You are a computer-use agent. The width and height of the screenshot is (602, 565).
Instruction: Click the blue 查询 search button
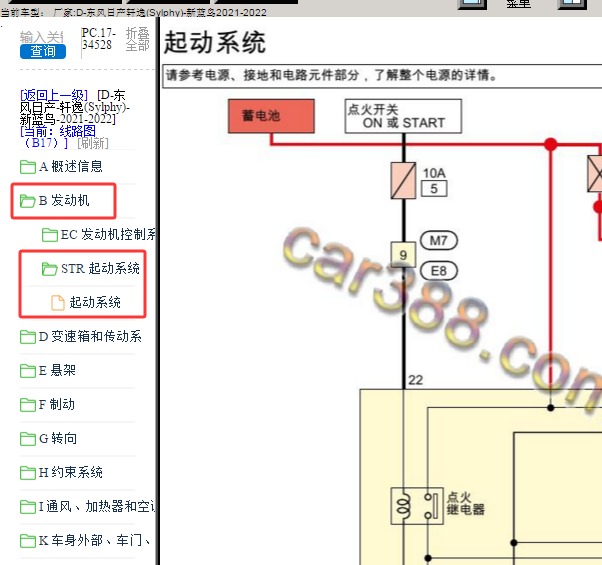tap(43, 51)
